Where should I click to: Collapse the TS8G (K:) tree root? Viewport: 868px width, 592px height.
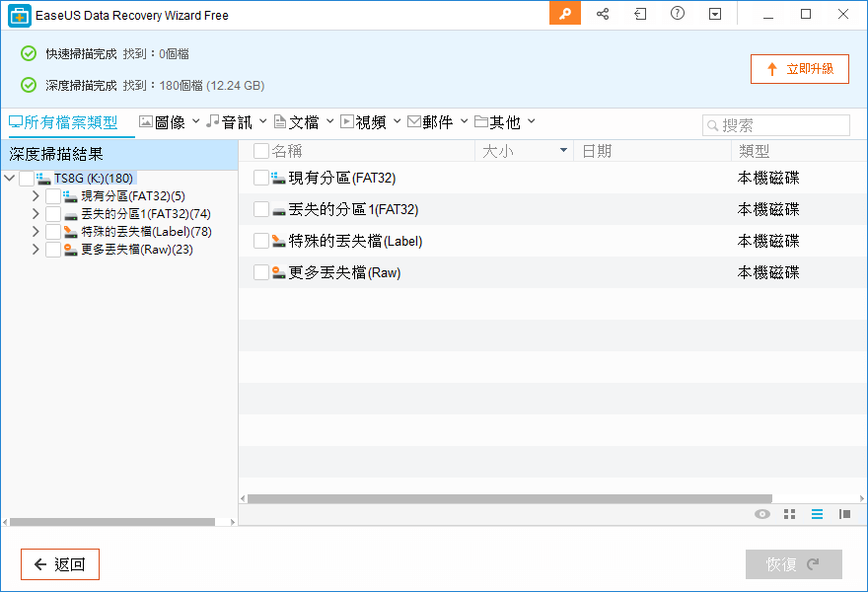pyautogui.click(x=10, y=179)
